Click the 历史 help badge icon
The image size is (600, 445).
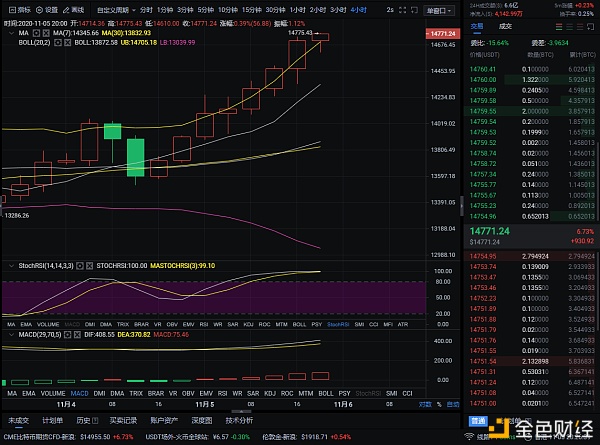click(x=95, y=421)
